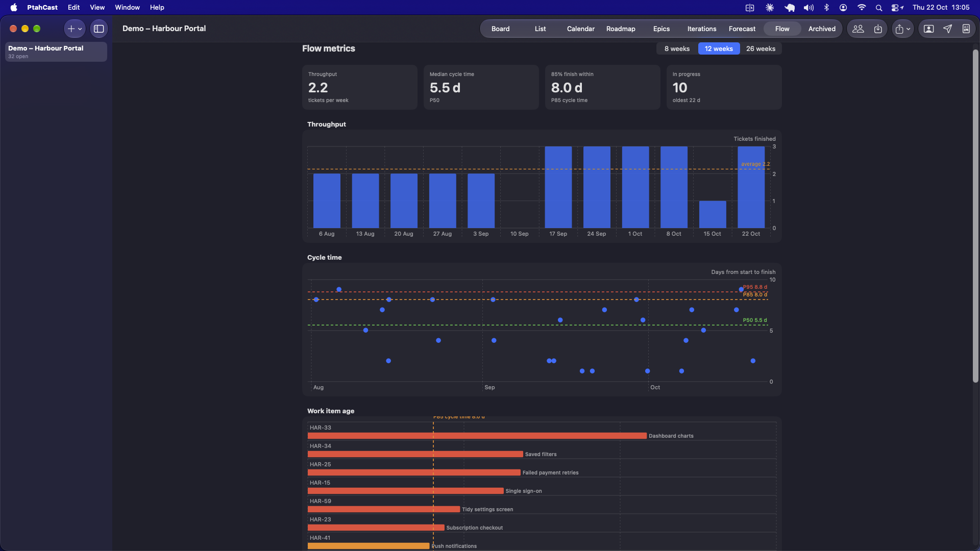Screen dimensions: 980x551
Task: Click the paper plane send icon
Action: point(947,29)
